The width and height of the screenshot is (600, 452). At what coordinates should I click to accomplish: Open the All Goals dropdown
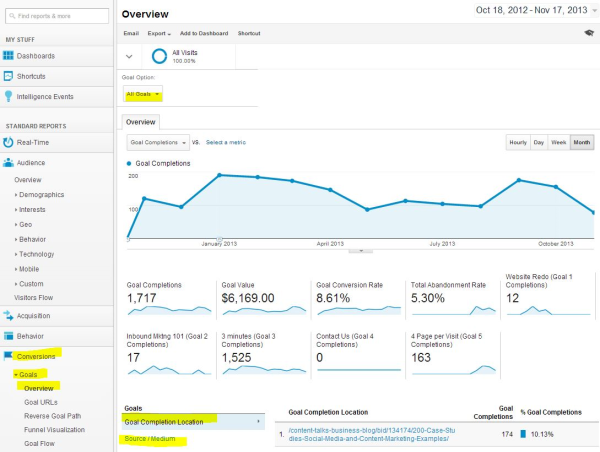pyautogui.click(x=143, y=94)
